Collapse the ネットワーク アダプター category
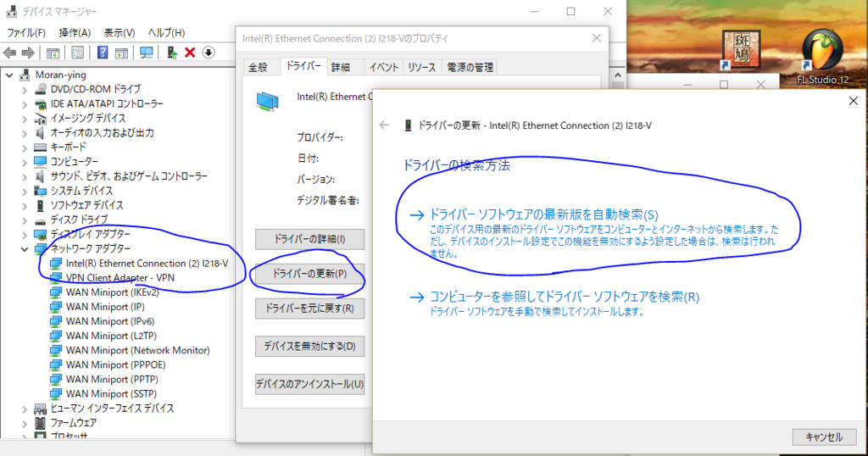The width and height of the screenshot is (868, 456). tap(25, 249)
